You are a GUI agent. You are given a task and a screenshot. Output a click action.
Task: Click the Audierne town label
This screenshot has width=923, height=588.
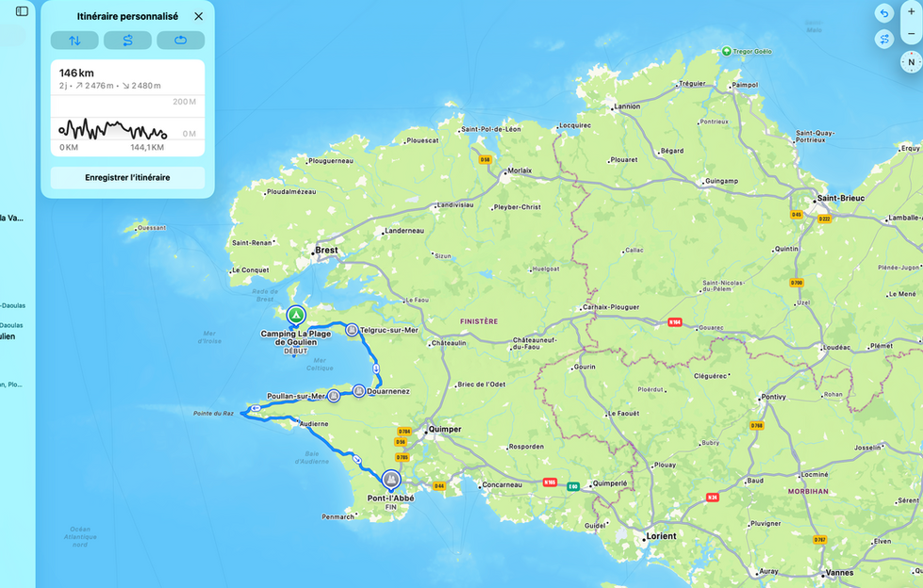point(314,424)
